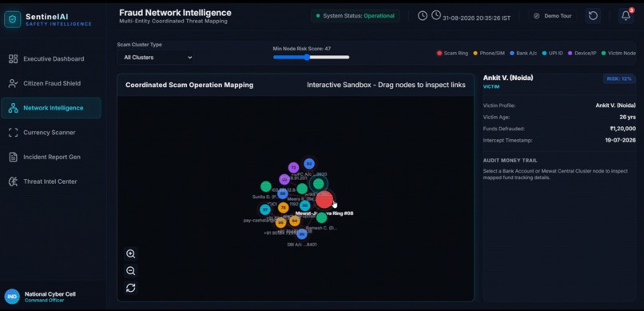Click the Scam Ring legend entry
The width and height of the screenshot is (644, 311).
click(452, 54)
